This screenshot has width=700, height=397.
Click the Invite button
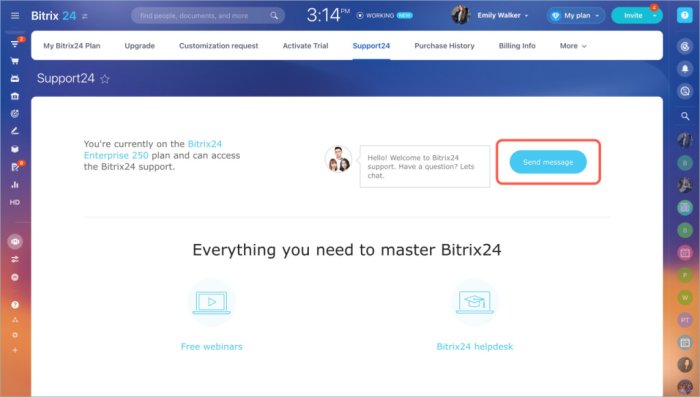pyautogui.click(x=633, y=16)
